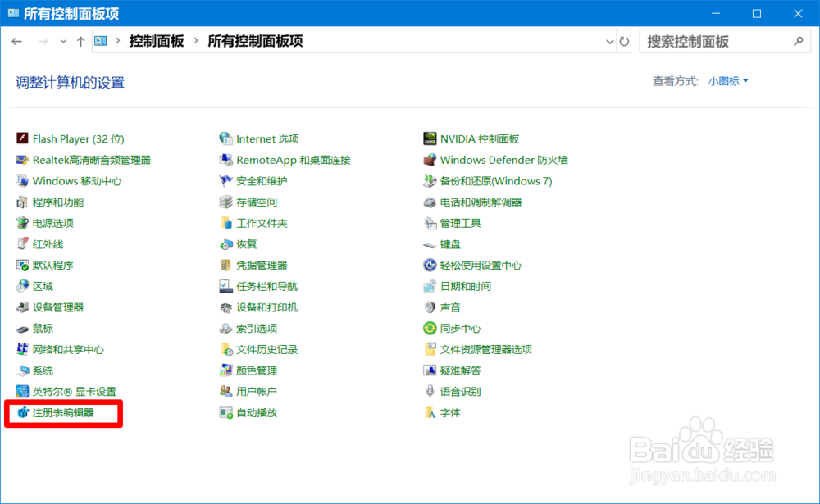Click the 红外线 icon

point(22,244)
